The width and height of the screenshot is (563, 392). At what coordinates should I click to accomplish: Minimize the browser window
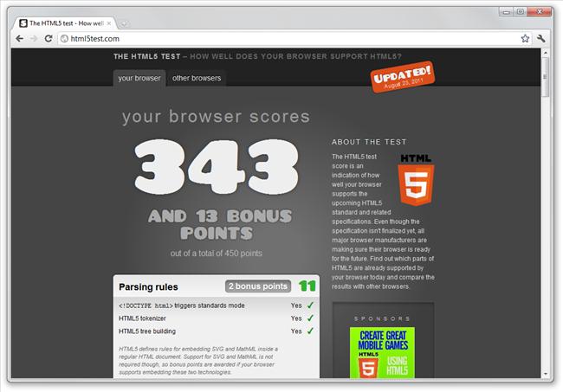pos(507,12)
